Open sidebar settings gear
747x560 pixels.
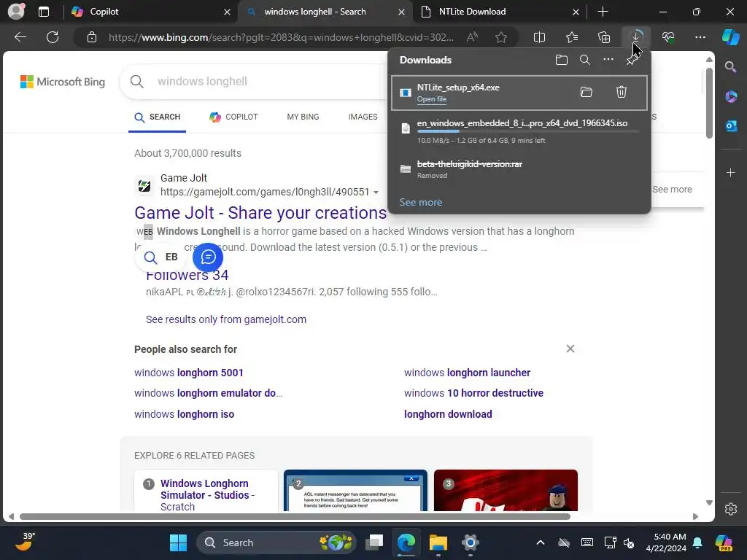[731, 509]
